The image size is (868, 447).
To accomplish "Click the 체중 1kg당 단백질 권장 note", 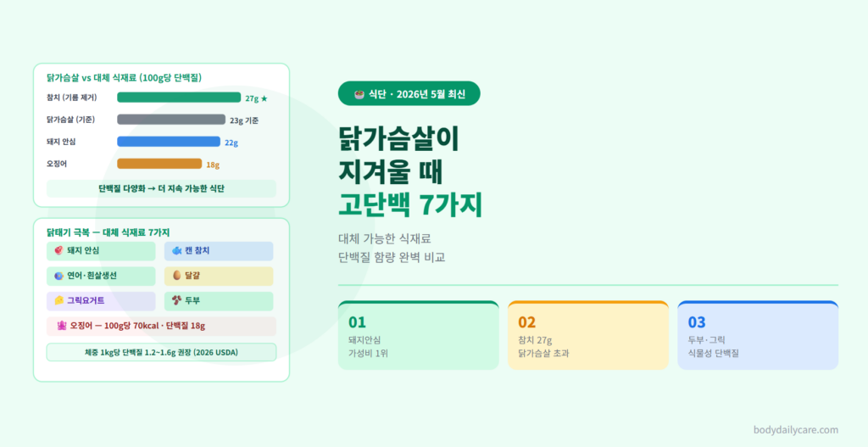I will tap(161, 352).
